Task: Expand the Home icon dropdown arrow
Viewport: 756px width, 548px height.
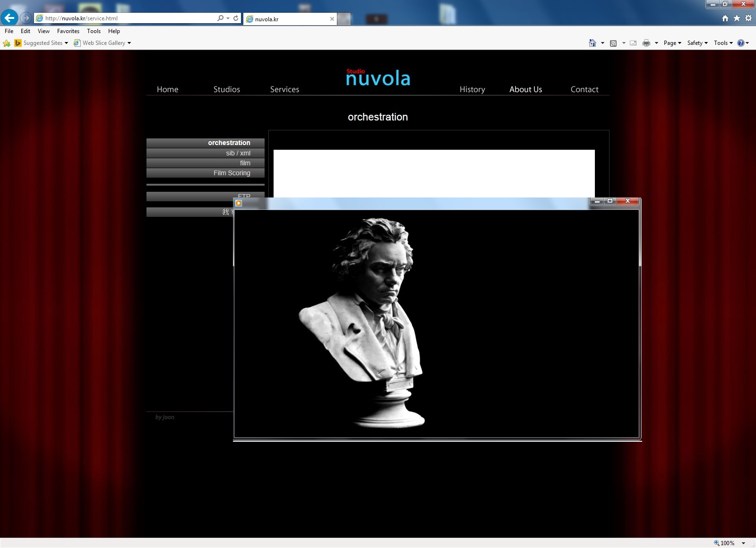Action: click(x=602, y=43)
